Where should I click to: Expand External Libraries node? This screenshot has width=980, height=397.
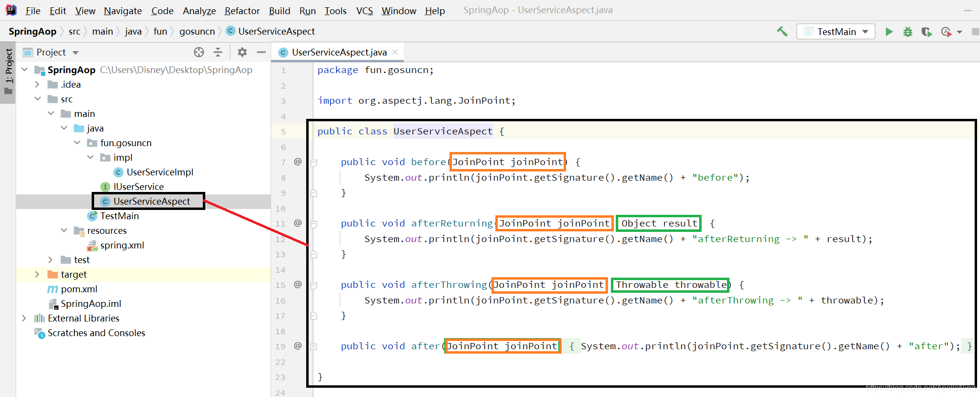click(x=24, y=318)
